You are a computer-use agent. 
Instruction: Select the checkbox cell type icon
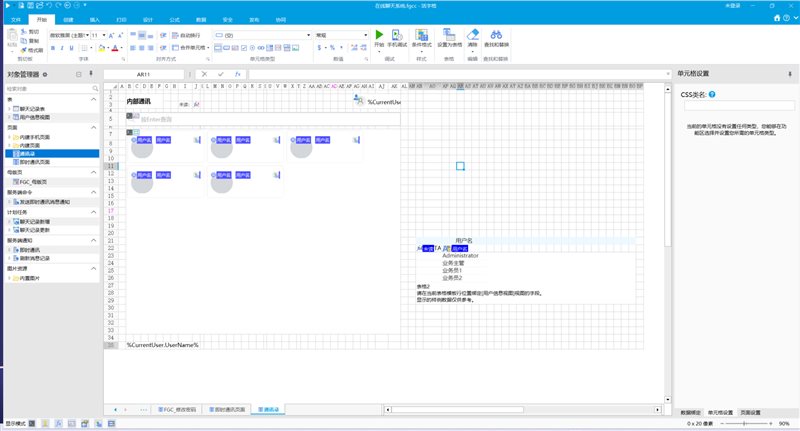click(244, 47)
